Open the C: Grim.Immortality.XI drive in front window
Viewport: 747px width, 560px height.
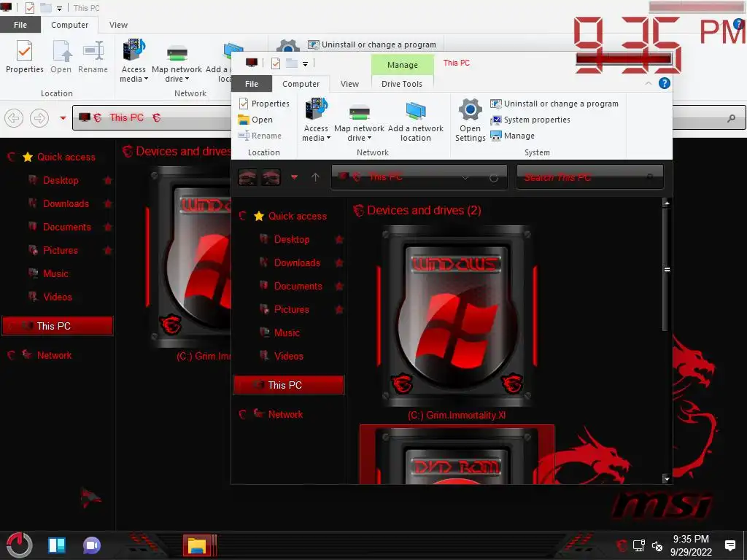tap(457, 323)
